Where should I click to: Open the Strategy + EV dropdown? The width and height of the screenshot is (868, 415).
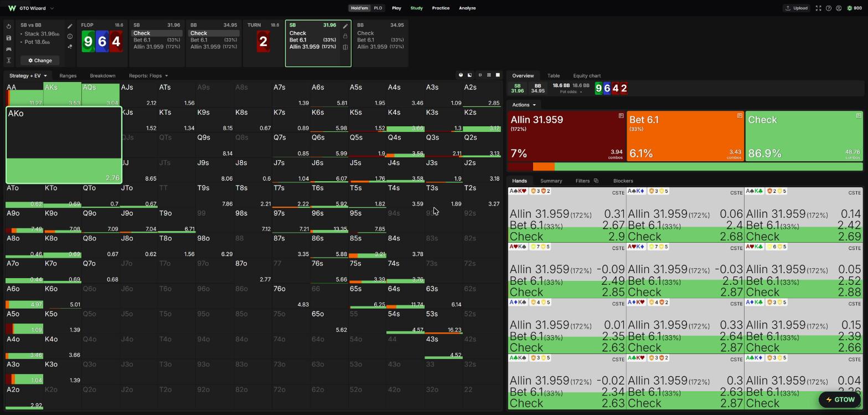(x=28, y=76)
